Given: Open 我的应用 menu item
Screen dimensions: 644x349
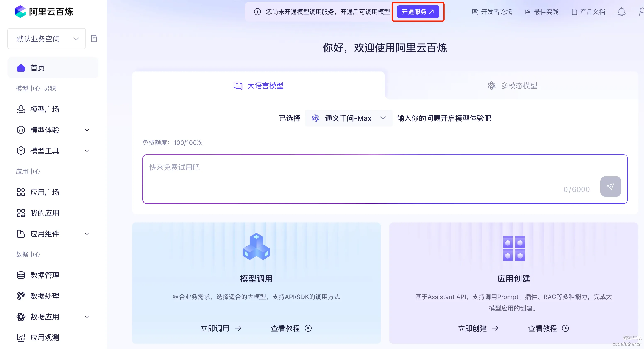Looking at the screenshot, I should coord(53,213).
